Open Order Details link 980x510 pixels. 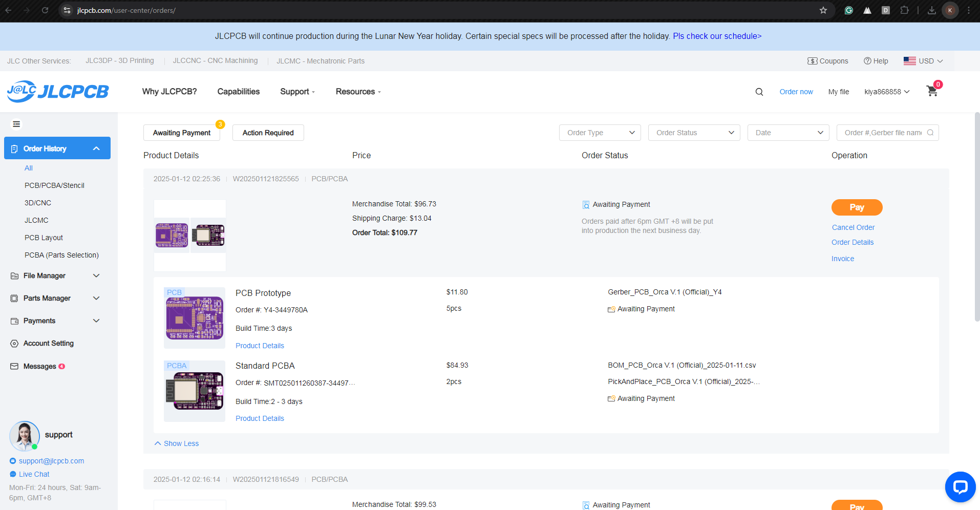[853, 242]
